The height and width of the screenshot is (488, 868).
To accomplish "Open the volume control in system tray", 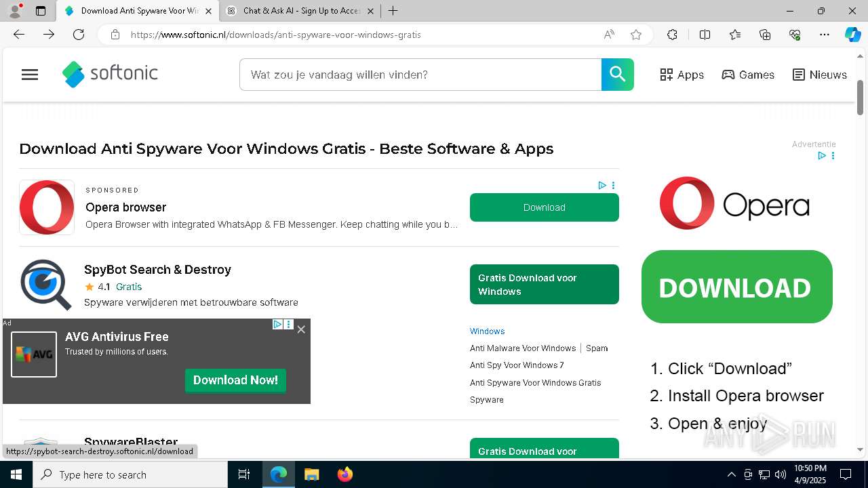I will point(780,474).
